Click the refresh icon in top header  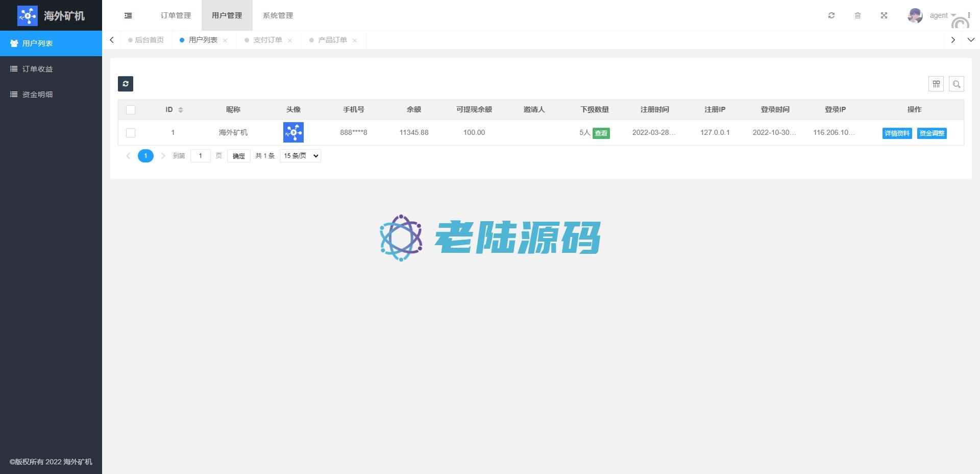[x=831, y=15]
